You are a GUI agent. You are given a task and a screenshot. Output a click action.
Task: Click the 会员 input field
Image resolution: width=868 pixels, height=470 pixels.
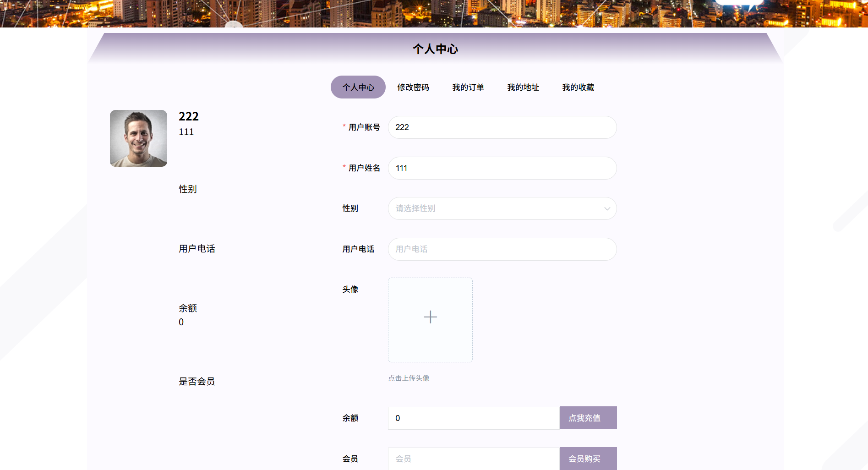[x=474, y=459]
